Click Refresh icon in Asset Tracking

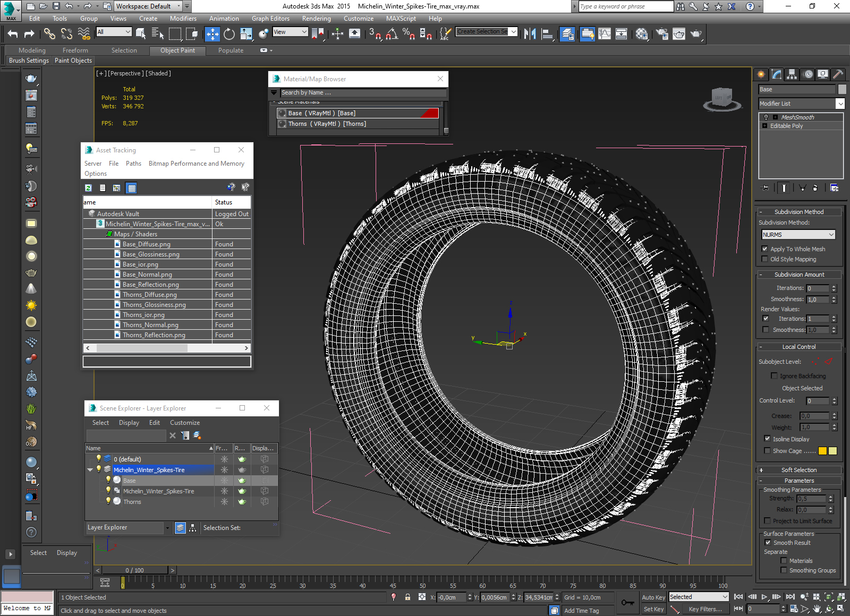coord(89,188)
